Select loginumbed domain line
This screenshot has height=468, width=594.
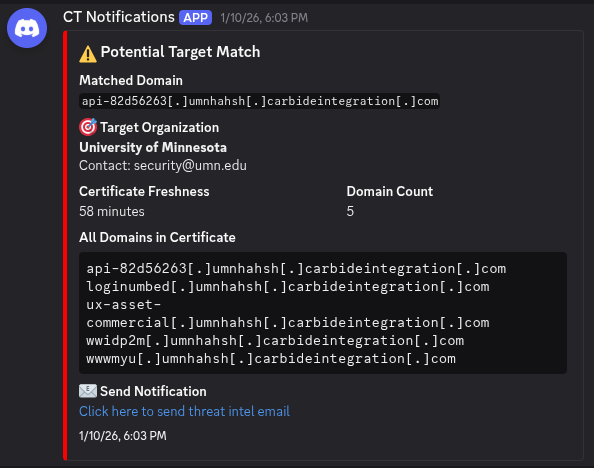[288, 287]
